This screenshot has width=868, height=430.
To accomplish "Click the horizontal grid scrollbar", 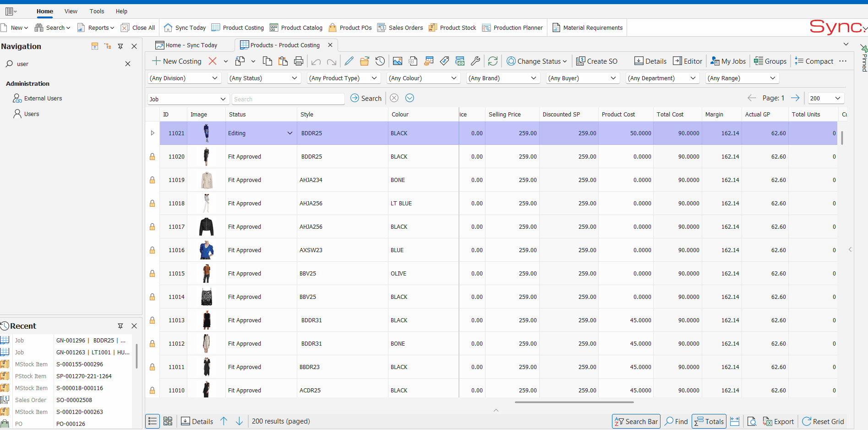I will (x=574, y=402).
